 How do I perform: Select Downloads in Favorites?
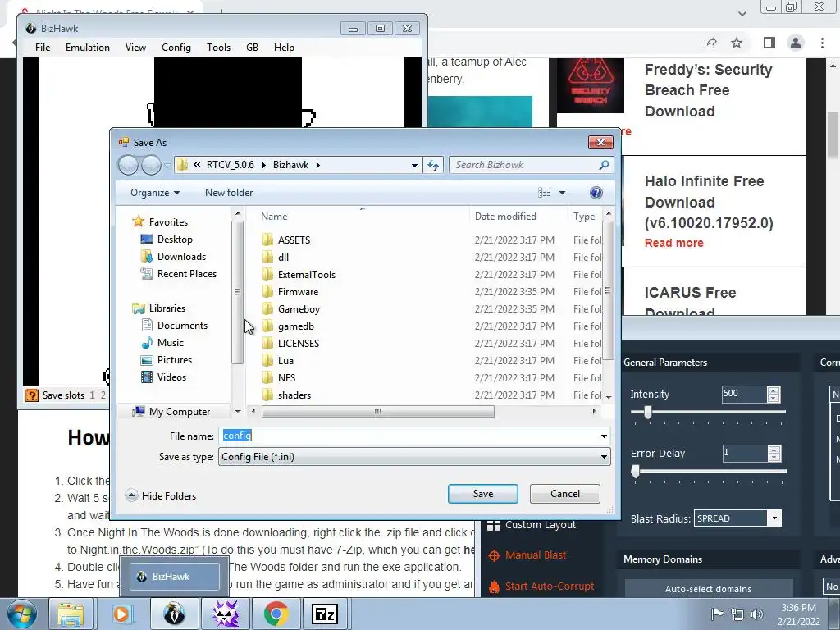click(x=181, y=256)
